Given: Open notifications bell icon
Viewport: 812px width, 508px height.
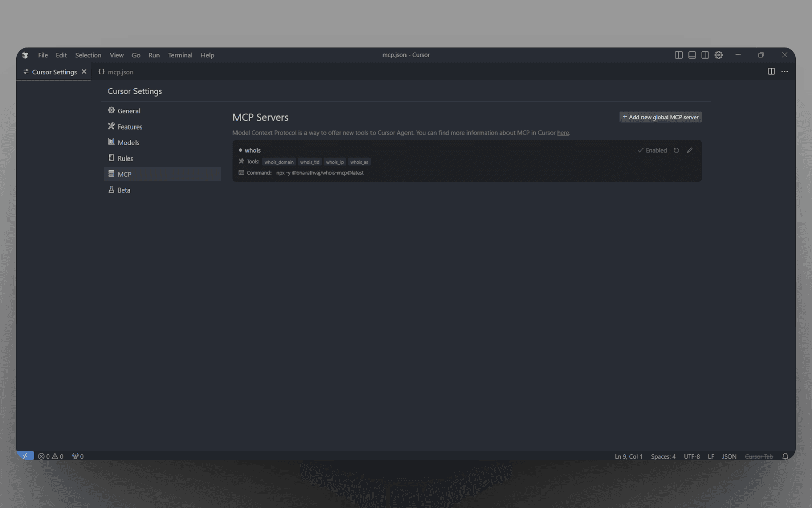Looking at the screenshot, I should [x=785, y=456].
